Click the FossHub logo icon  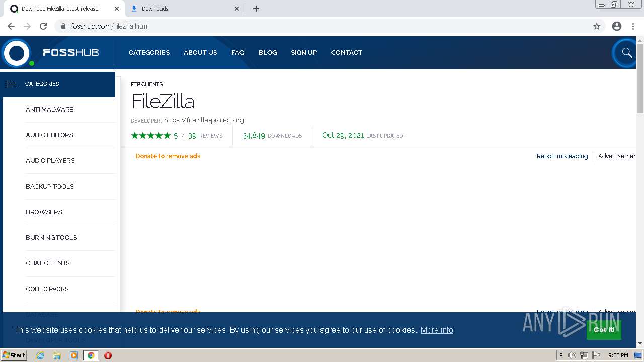[x=17, y=53]
